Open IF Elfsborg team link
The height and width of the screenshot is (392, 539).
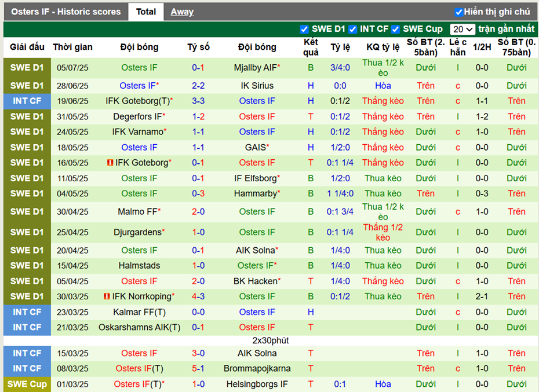257,178
